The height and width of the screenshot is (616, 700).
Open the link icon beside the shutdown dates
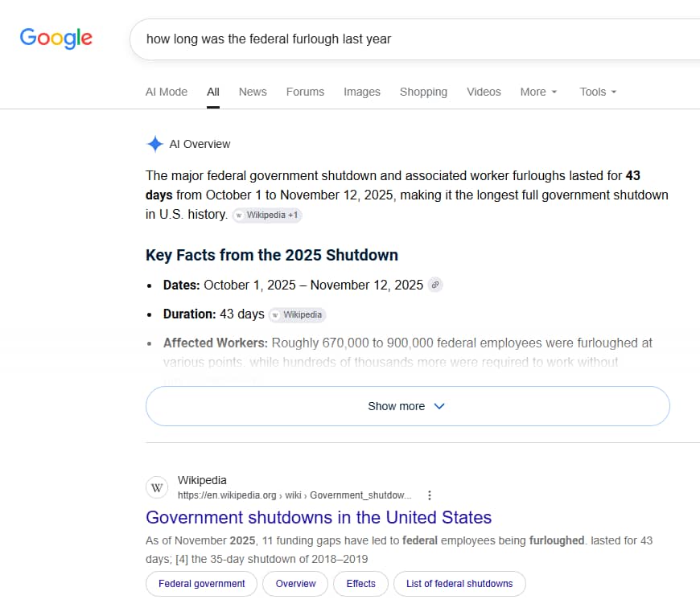435,285
